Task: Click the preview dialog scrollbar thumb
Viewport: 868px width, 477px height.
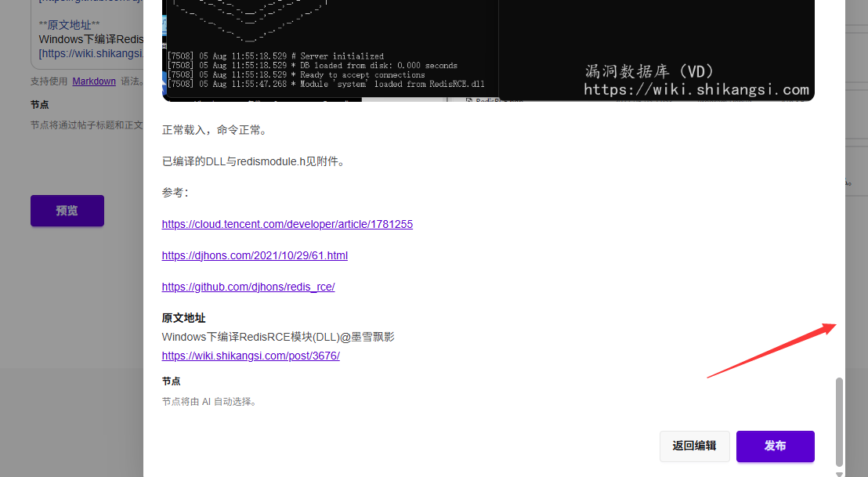Action: pyautogui.click(x=840, y=421)
